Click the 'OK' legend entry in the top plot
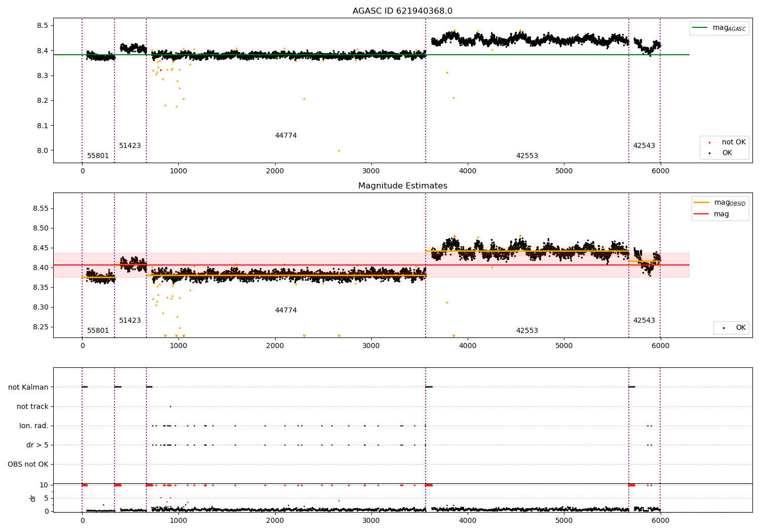760x532 pixels. point(727,153)
